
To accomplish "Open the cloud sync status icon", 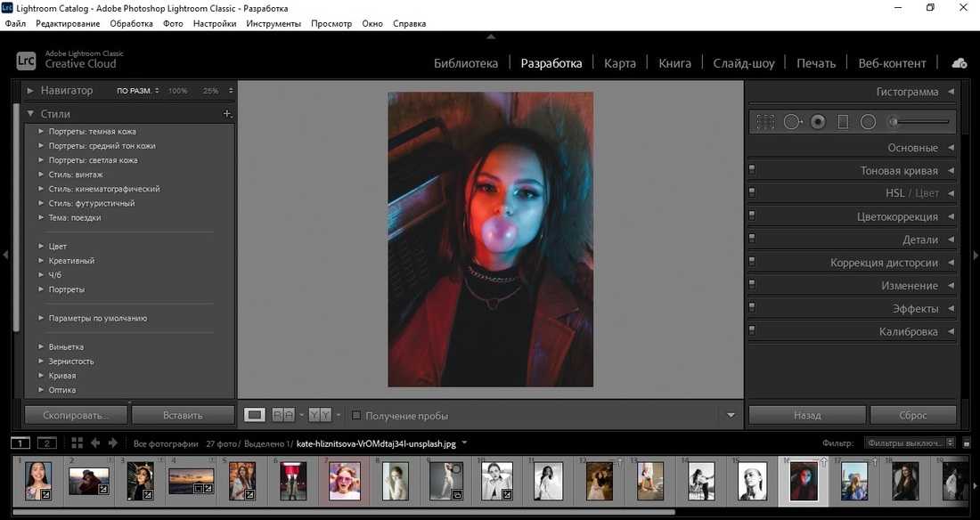I will (960, 63).
